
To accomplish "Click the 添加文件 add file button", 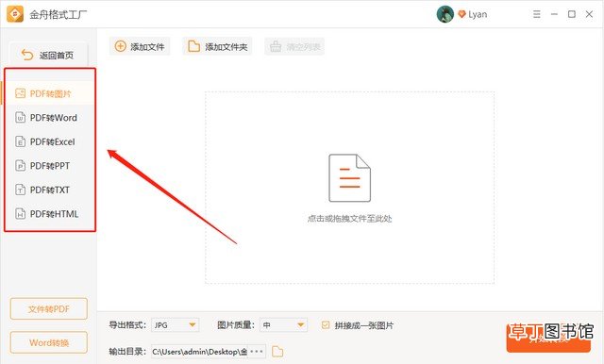I will [x=140, y=46].
